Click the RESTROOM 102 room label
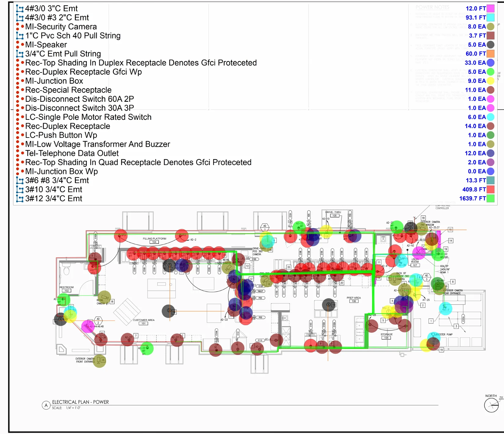The height and width of the screenshot is (434, 504). [67, 289]
